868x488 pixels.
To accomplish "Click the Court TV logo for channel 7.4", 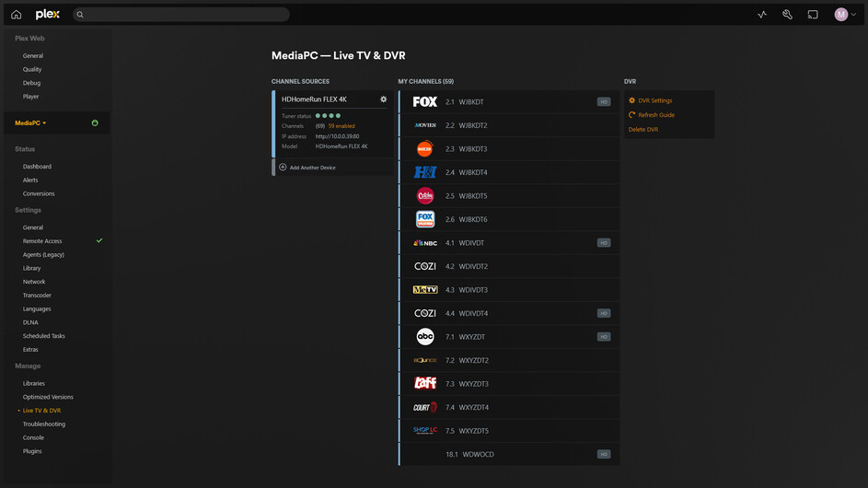I will click(x=425, y=407).
